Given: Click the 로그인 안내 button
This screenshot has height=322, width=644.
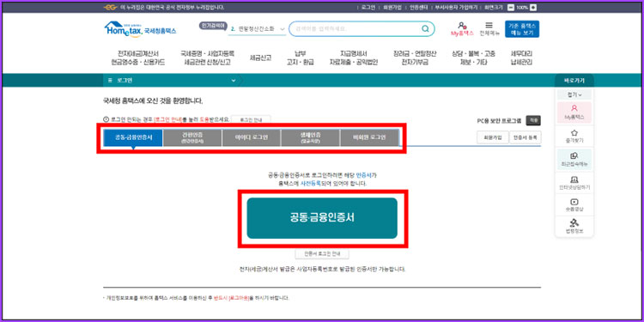Looking at the screenshot, I should pyautogui.click(x=251, y=119).
